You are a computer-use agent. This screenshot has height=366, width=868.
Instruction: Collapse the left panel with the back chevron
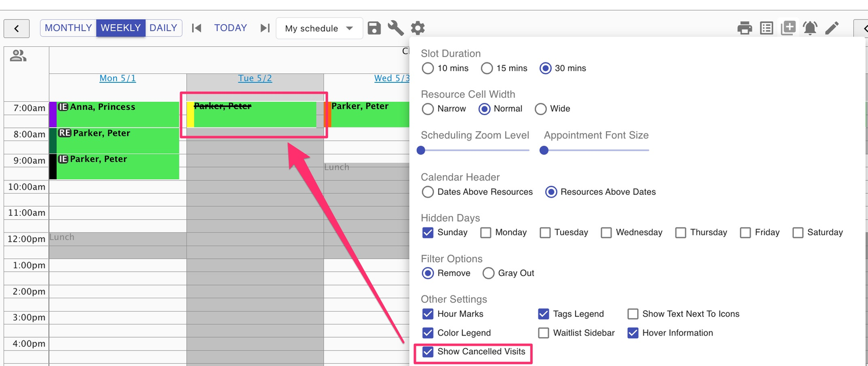click(17, 28)
